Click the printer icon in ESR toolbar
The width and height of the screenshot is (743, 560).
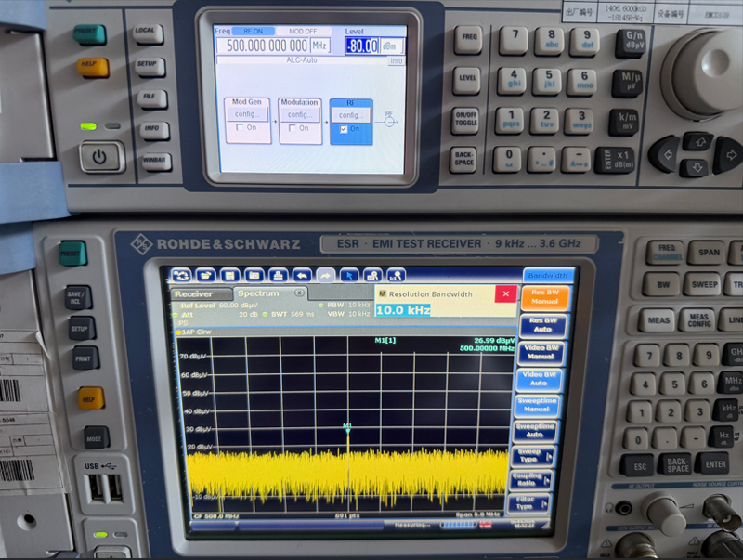click(278, 275)
